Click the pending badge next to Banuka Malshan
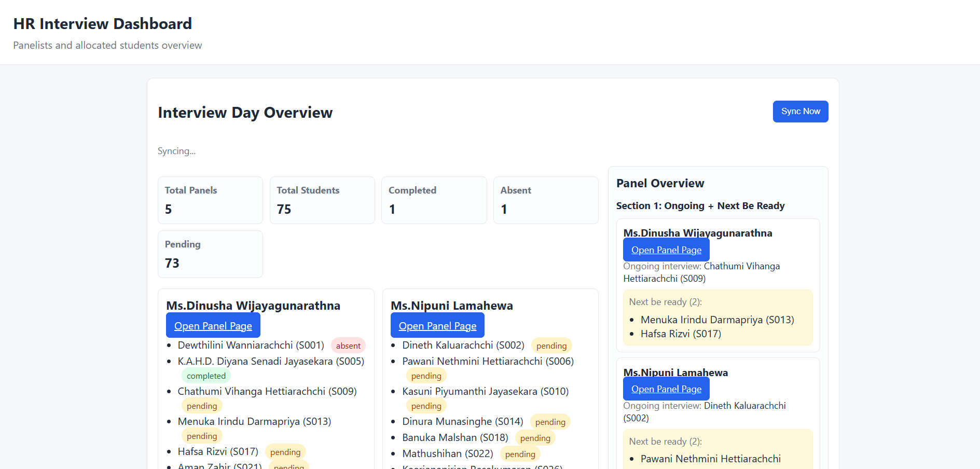980x469 pixels. pyautogui.click(x=535, y=438)
